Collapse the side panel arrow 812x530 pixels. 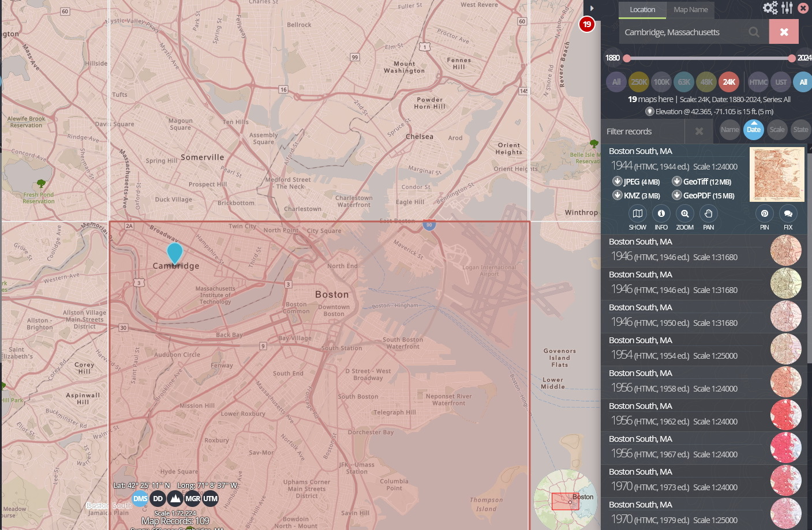pyautogui.click(x=592, y=8)
